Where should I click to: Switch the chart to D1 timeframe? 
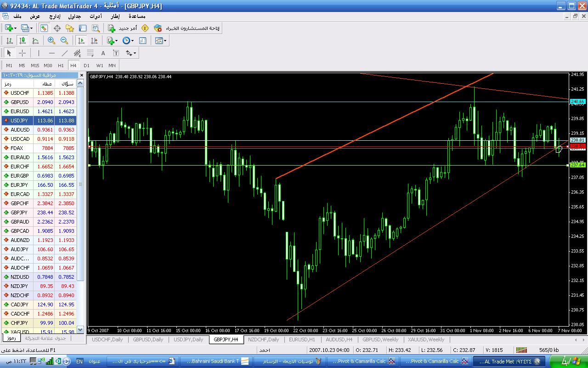(x=86, y=65)
